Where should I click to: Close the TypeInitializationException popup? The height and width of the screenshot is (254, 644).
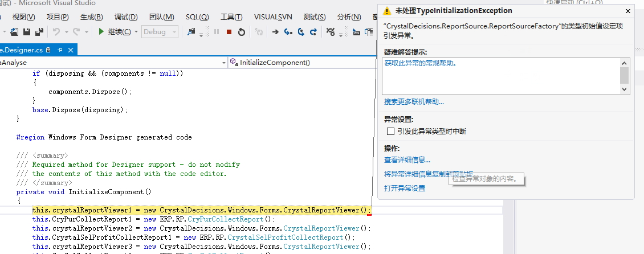coord(628,11)
